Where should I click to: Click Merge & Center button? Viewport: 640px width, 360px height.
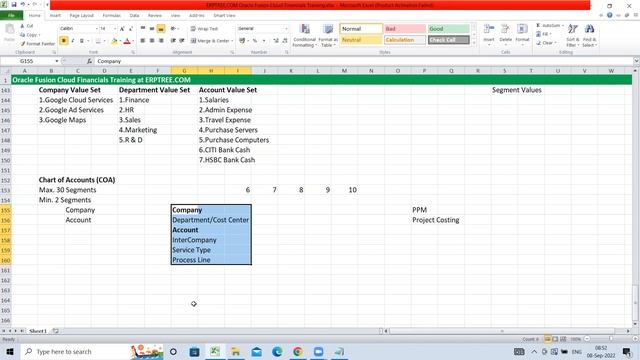click(x=210, y=41)
